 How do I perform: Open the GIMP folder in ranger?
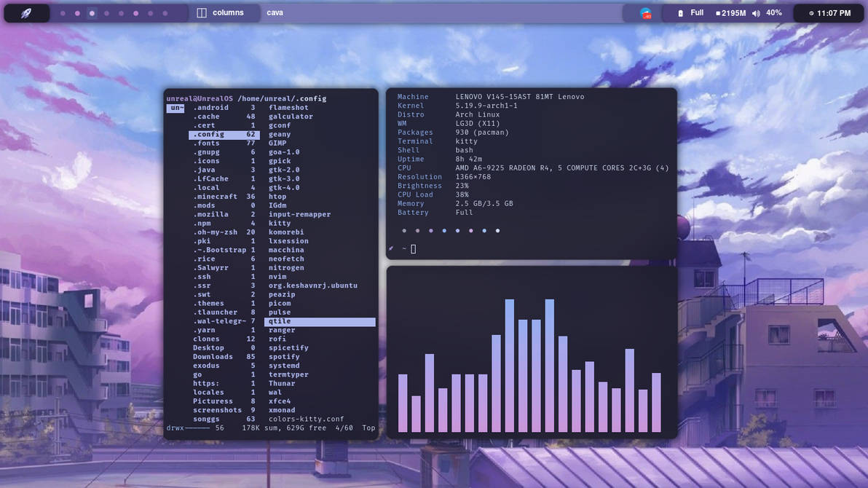277,143
